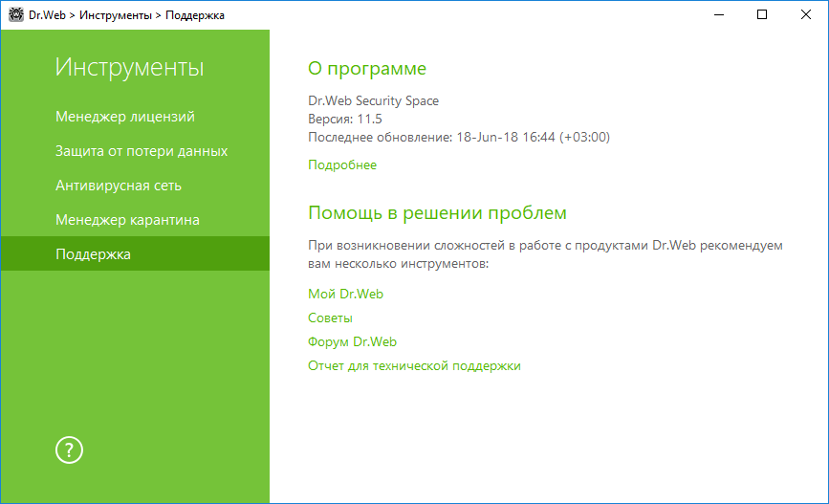Click the О программе heading

[367, 69]
